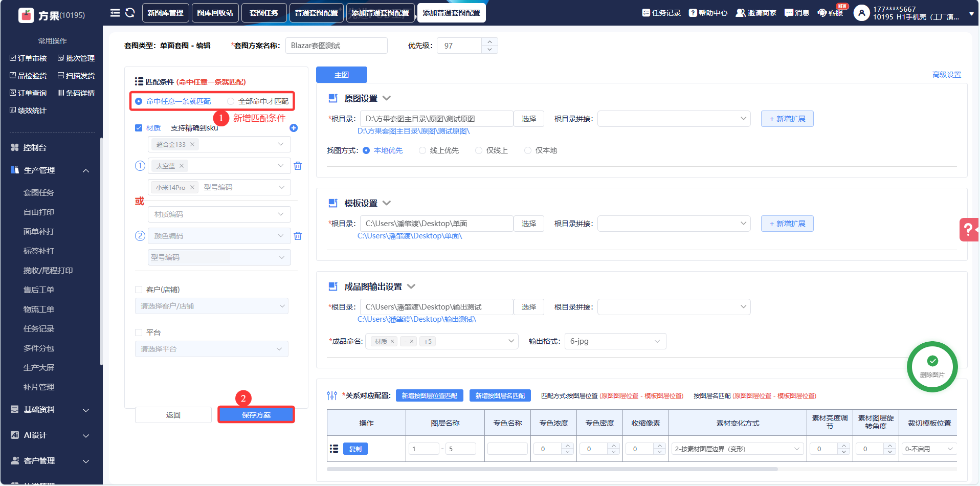Open 任务记录 icon in the header
Screen dimensions: 980x486
tap(646, 13)
